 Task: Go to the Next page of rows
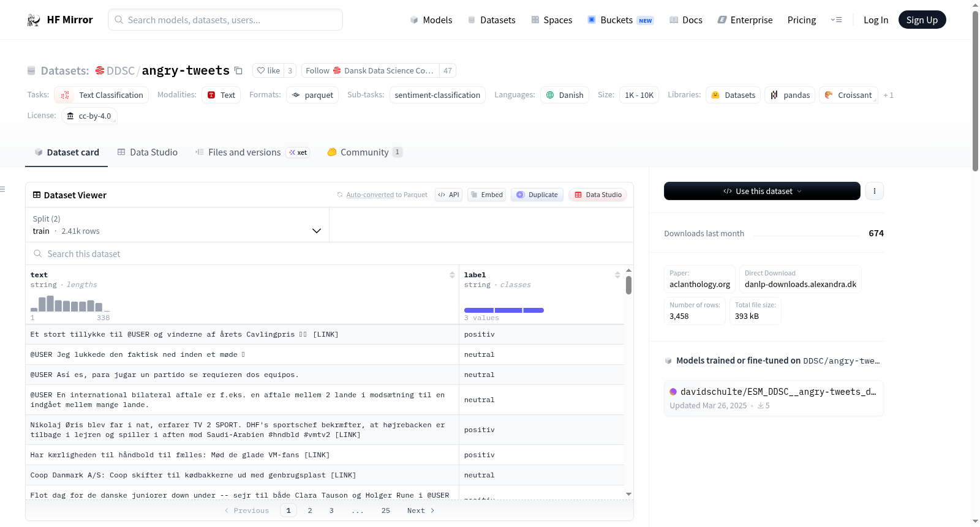click(x=421, y=510)
